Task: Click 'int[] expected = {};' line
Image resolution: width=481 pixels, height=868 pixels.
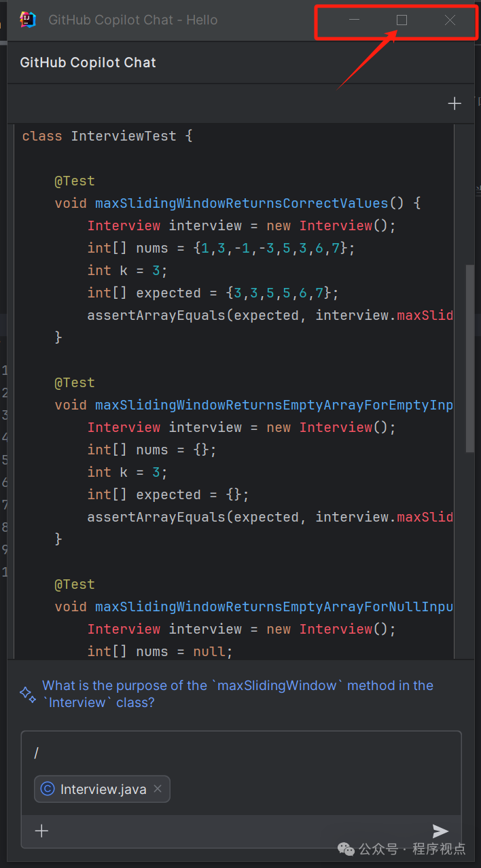Action: (168, 494)
